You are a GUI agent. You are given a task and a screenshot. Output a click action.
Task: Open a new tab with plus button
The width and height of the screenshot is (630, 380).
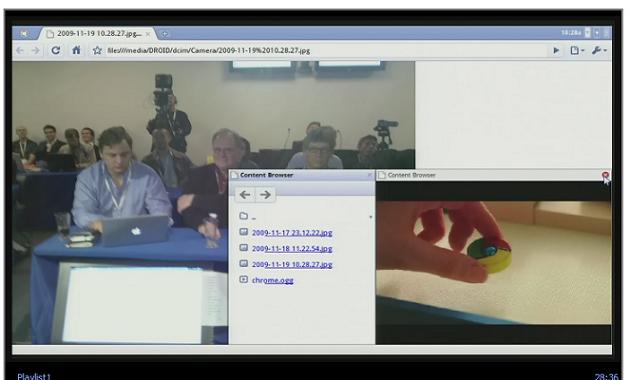(x=164, y=34)
